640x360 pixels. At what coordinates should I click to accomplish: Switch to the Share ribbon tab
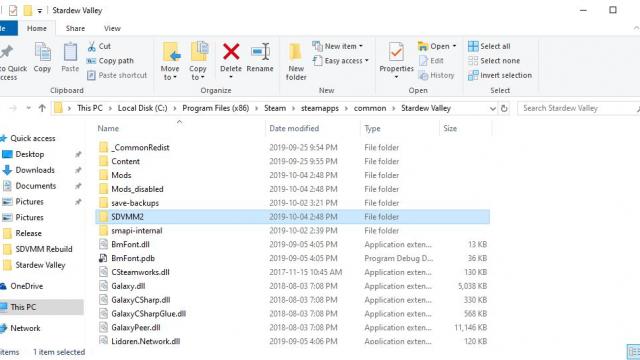point(76,28)
